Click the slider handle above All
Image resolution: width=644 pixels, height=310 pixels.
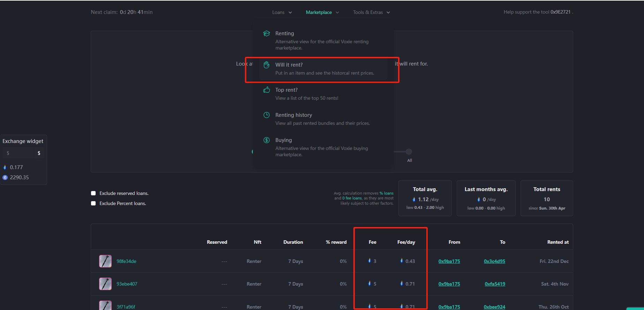point(409,152)
